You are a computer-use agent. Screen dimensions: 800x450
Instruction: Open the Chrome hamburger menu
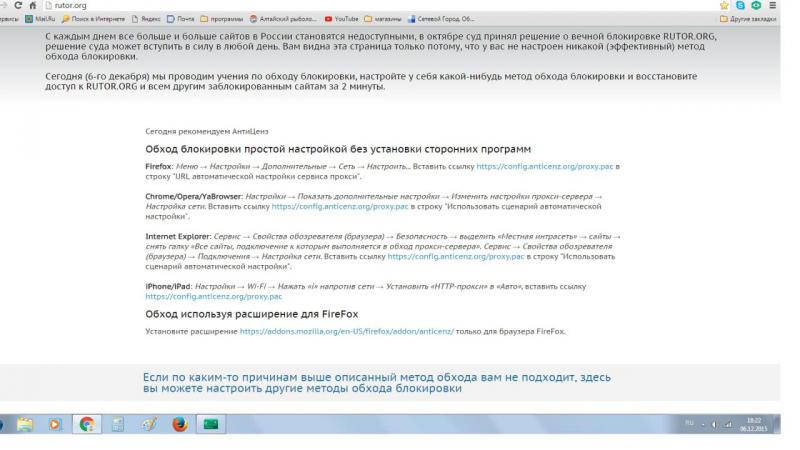pos(772,5)
